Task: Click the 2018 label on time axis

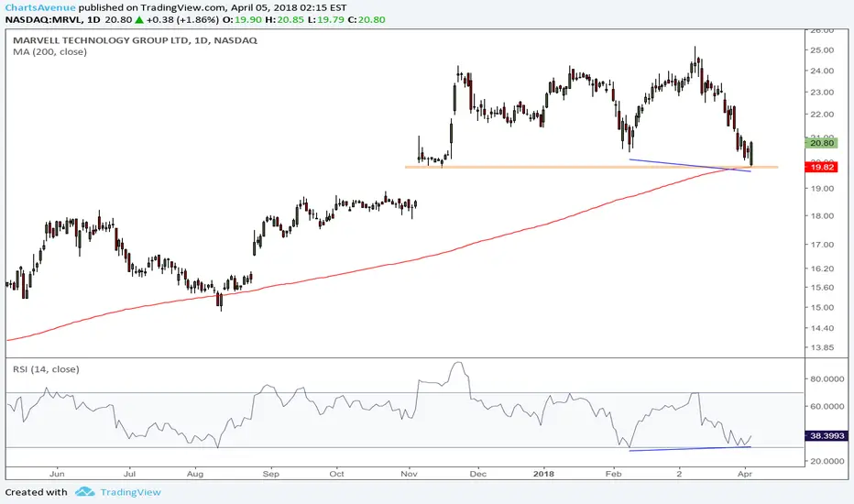Action: 543,474
